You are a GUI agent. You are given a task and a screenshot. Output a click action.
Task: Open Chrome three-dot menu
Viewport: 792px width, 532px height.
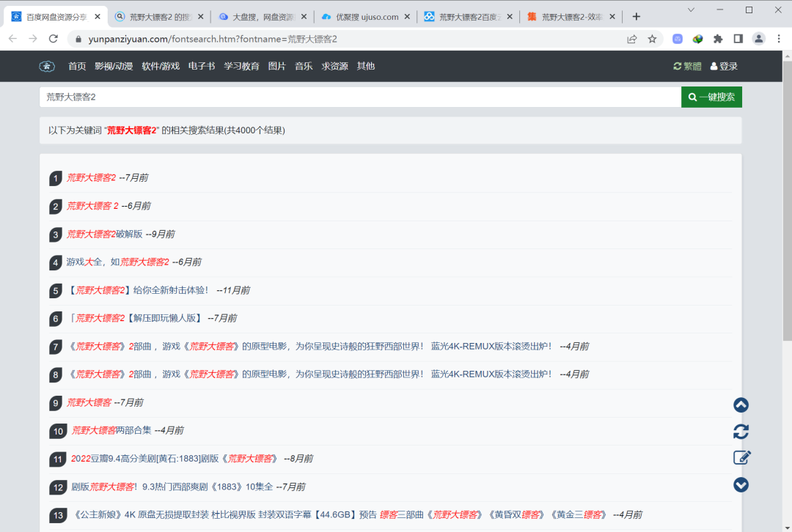click(x=778, y=39)
